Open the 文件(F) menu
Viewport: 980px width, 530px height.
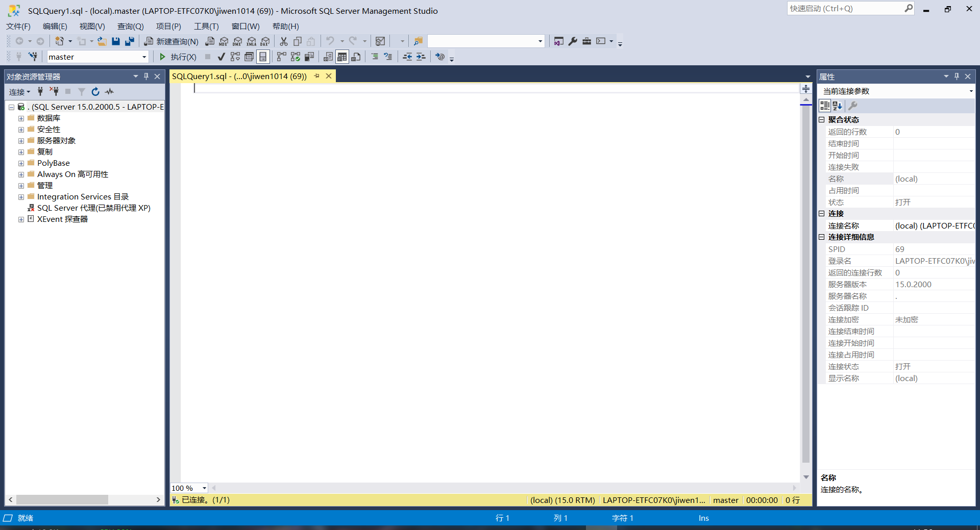click(18, 27)
